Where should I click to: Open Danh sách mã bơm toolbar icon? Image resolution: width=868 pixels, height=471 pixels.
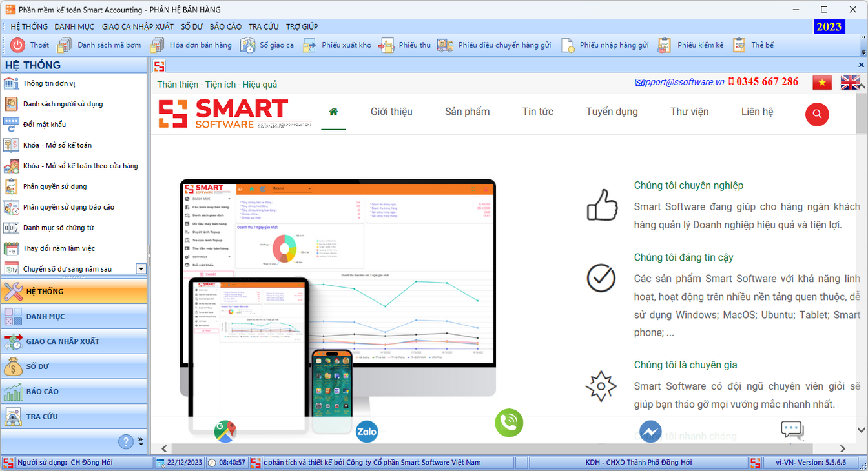(x=65, y=45)
